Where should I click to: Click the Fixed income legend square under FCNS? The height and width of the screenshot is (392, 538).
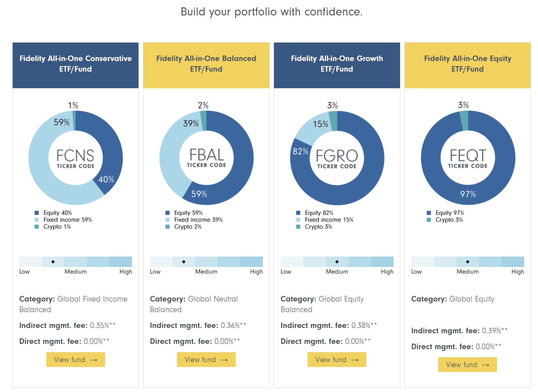click(x=37, y=220)
